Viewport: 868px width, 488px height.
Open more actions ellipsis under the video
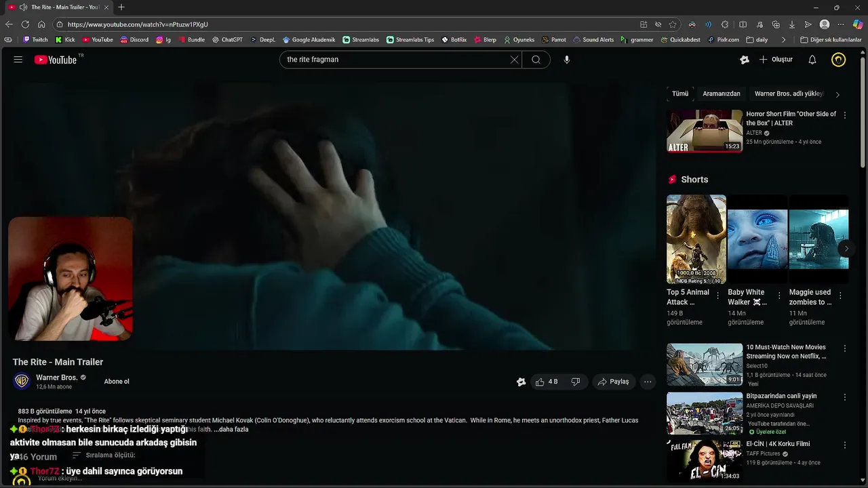point(648,382)
